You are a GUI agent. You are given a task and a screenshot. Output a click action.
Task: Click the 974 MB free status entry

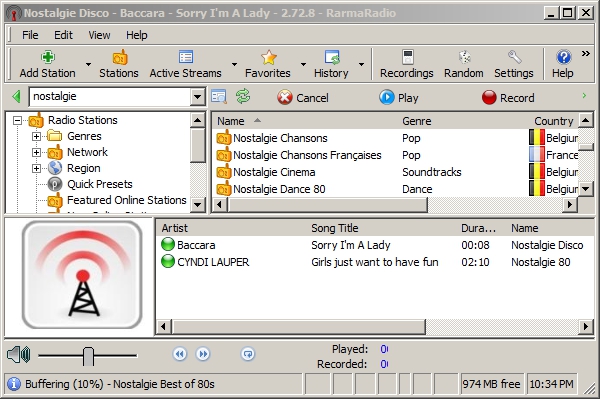tap(492, 384)
